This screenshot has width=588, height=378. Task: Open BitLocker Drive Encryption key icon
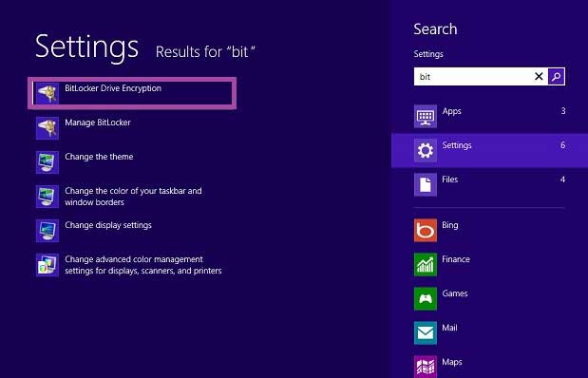47,93
